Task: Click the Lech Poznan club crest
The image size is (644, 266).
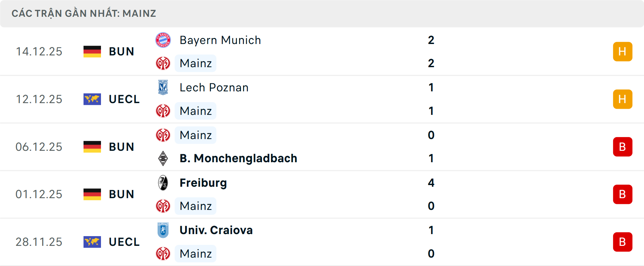Action: pos(163,87)
